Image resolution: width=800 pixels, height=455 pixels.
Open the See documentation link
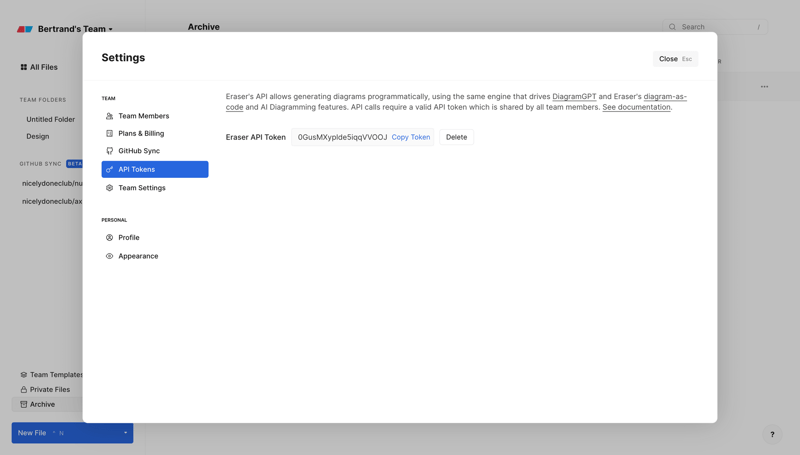pos(636,107)
